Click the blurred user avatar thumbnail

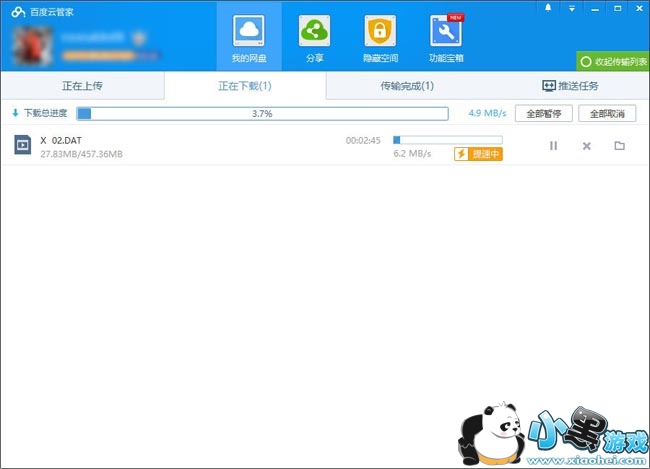(32, 46)
